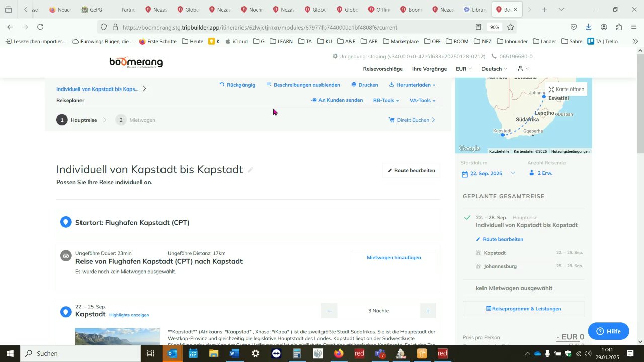Click 2 Erw. travelers count
This screenshot has height=362, width=644.
click(x=541, y=173)
